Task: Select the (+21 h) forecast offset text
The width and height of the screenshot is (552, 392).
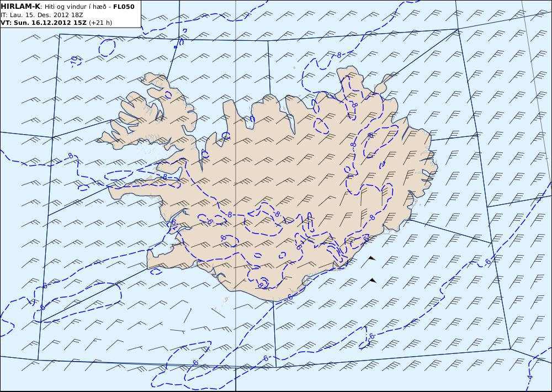Action: (100, 23)
